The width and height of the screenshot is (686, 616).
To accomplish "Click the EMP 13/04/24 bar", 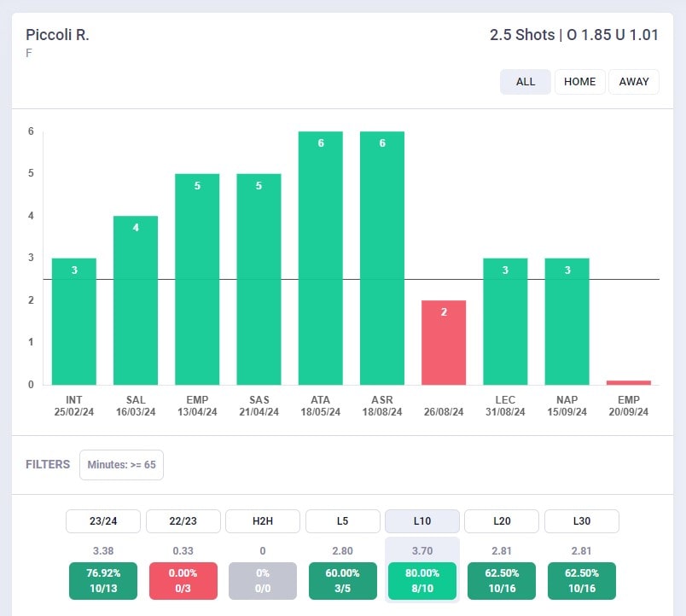I will tap(197, 280).
